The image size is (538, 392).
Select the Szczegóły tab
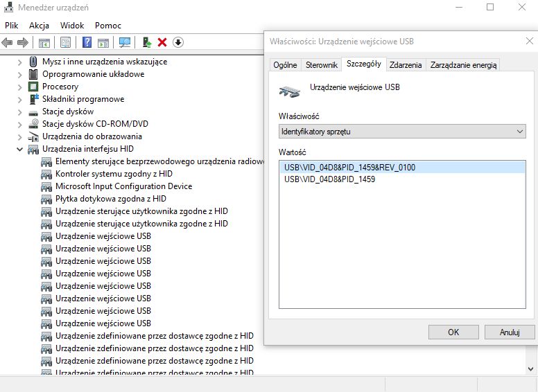(364, 64)
